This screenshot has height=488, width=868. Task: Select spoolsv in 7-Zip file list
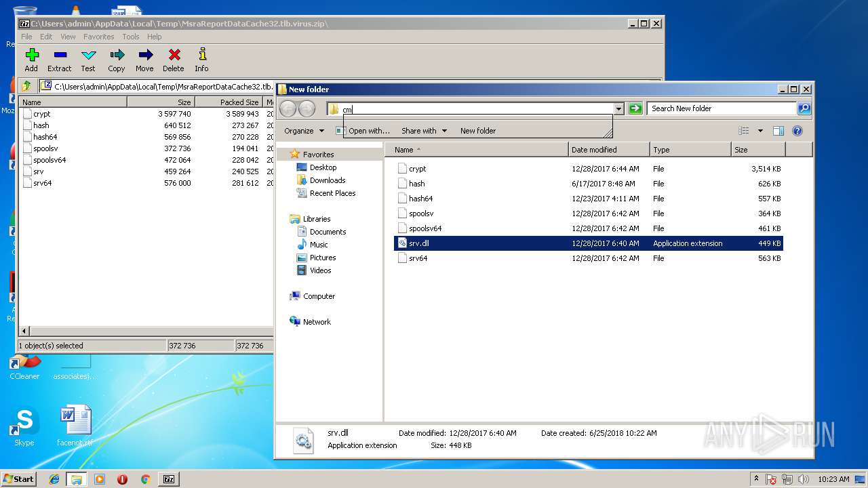click(45, 148)
